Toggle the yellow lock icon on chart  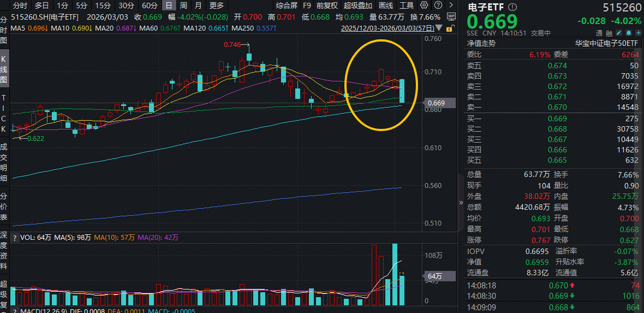point(451,27)
